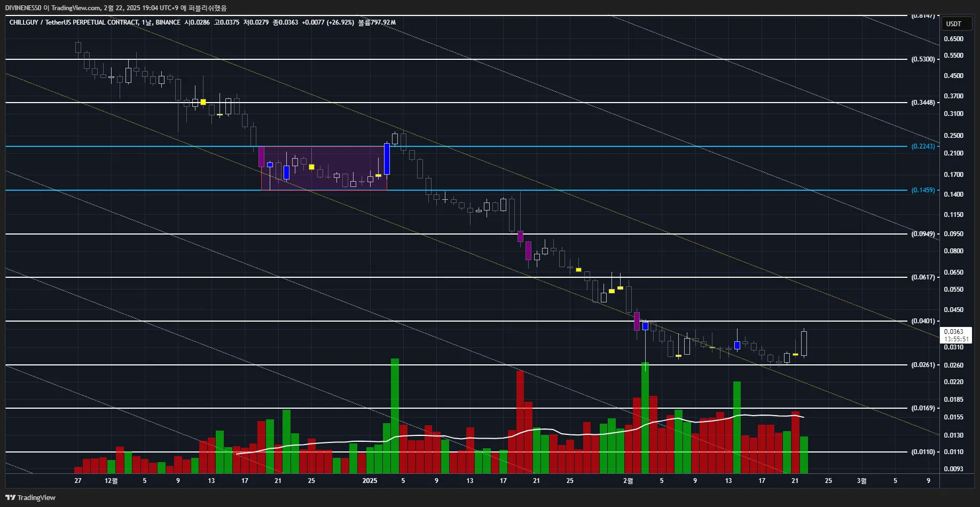Click the 0.0155 price axis tick
The width and height of the screenshot is (980, 507).
tap(954, 417)
